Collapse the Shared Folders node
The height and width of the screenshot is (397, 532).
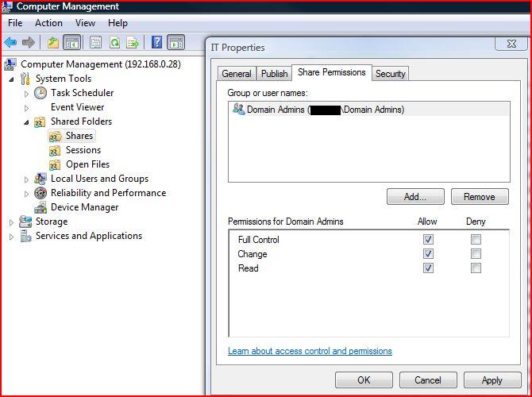tap(26, 122)
